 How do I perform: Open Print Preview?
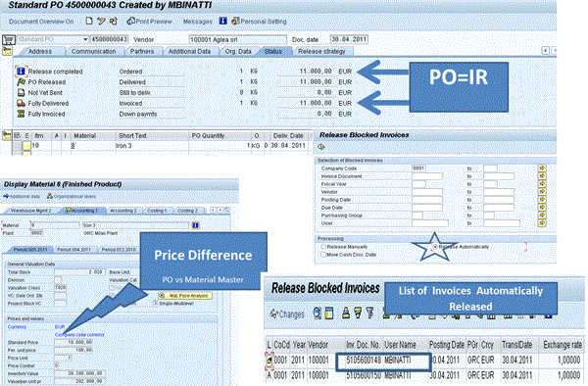pyautogui.click(x=149, y=22)
